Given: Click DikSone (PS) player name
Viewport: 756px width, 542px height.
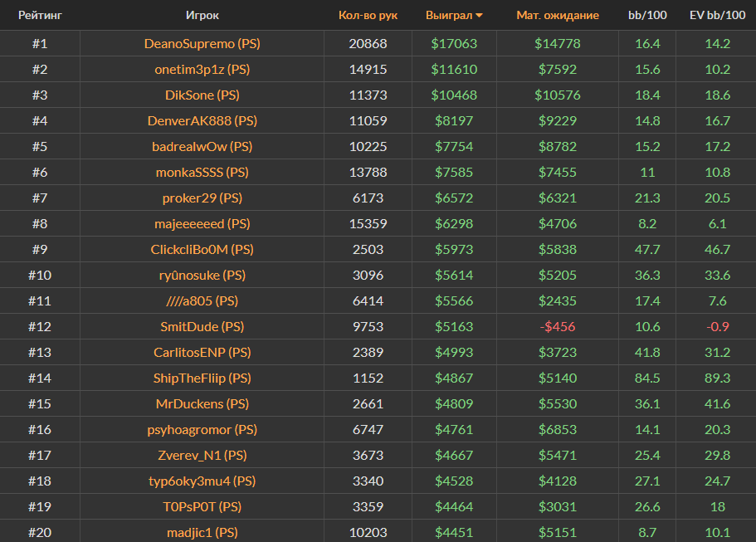Looking at the screenshot, I should click(202, 95).
